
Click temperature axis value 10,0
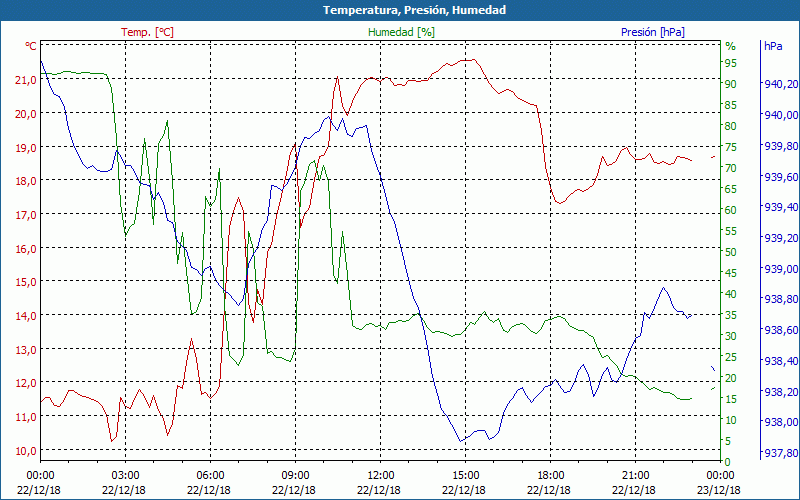coord(26,451)
